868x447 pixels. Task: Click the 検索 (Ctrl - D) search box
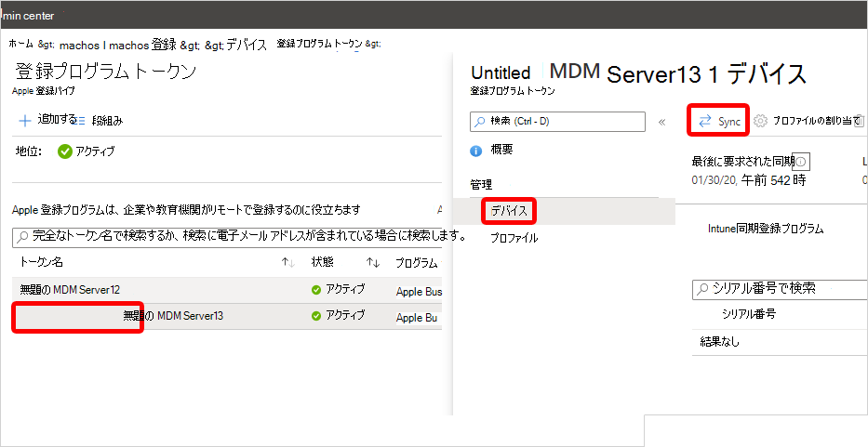pyautogui.click(x=557, y=122)
